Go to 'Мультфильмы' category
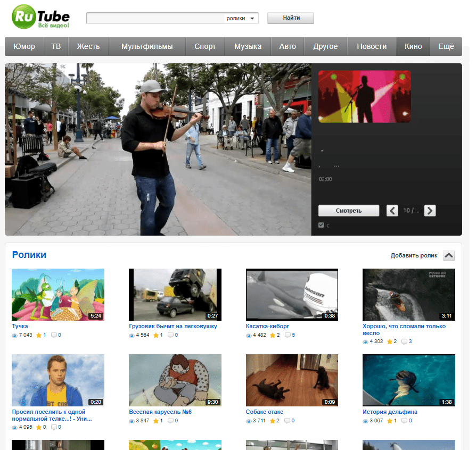 tap(147, 46)
